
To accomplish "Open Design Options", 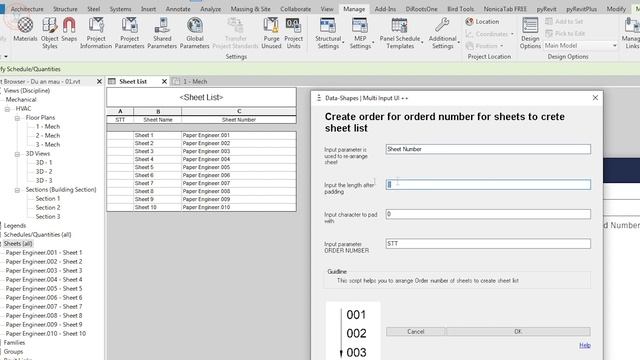I will click(530, 33).
